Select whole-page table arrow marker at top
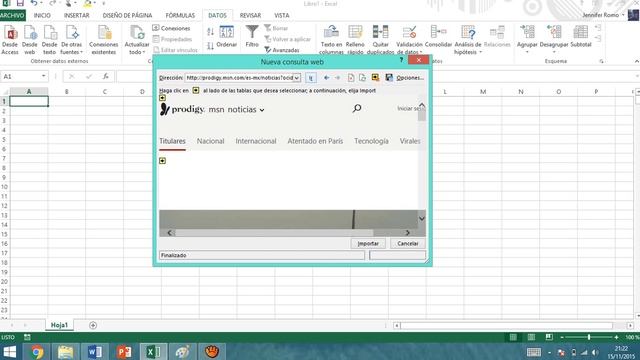Image resolution: width=640 pixels, height=360 pixels. 162,98
